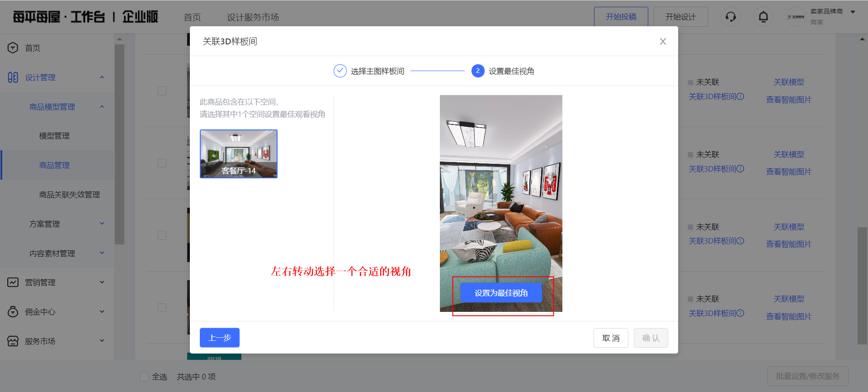Image resolution: width=868 pixels, height=392 pixels.
Task: Tick the second product row checkbox
Action: 162,163
